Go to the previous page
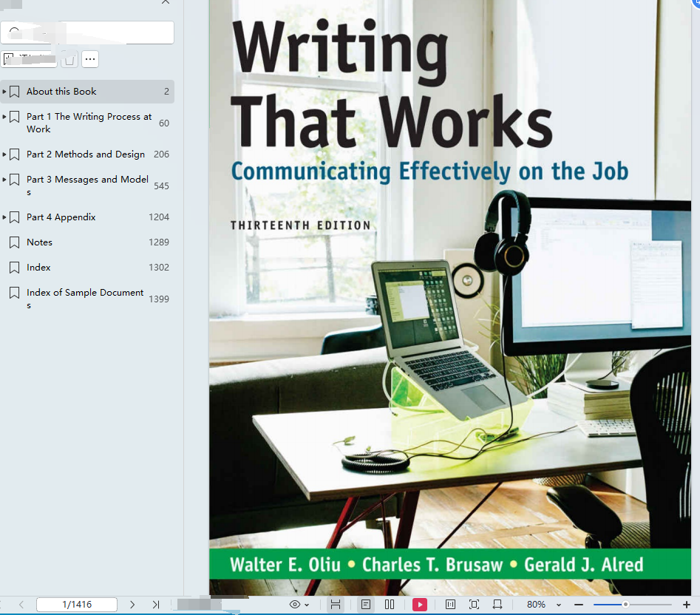 click(21, 605)
